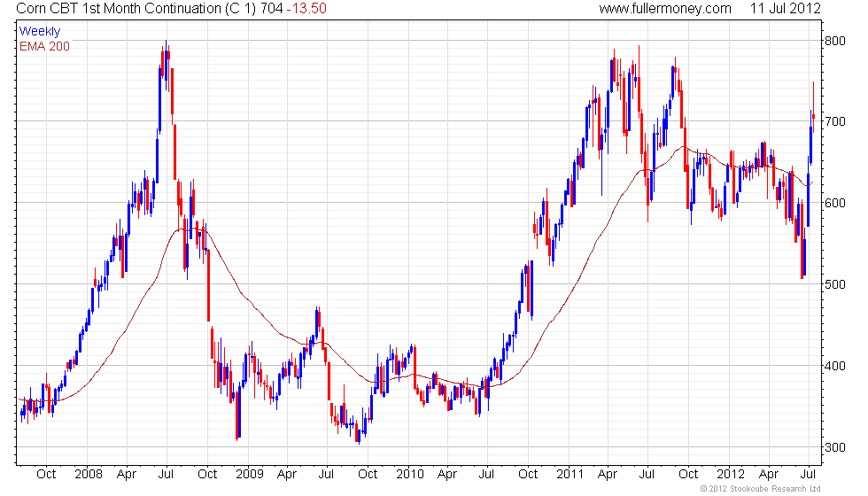868x496 pixels.
Task: Click the 2008 year label on time axis
Action: tap(89, 475)
